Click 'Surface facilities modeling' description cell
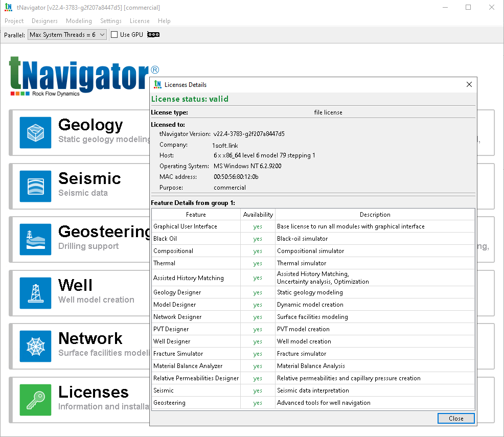Image resolution: width=504 pixels, height=437 pixels. tap(375, 317)
